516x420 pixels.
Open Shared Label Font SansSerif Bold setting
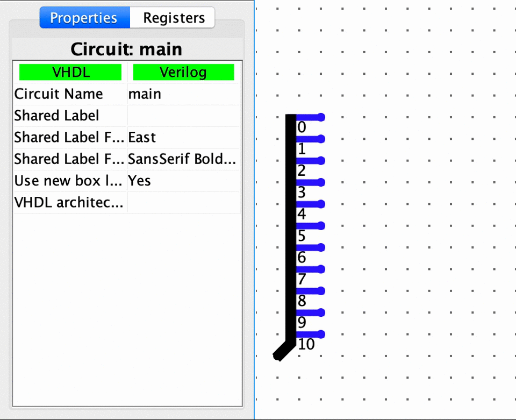(183, 159)
